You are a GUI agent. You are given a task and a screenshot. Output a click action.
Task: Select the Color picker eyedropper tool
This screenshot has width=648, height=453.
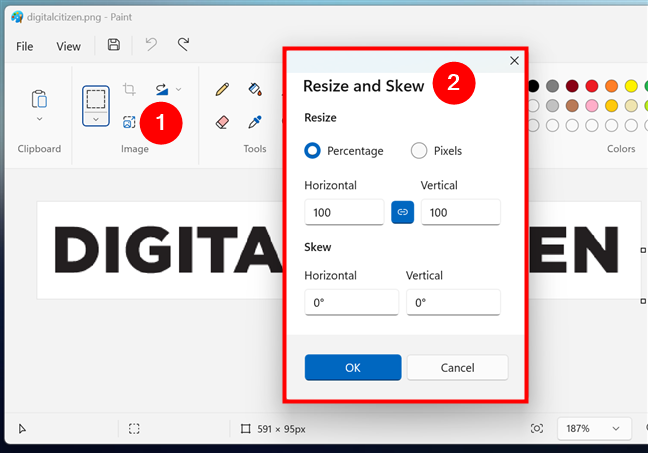pos(255,122)
